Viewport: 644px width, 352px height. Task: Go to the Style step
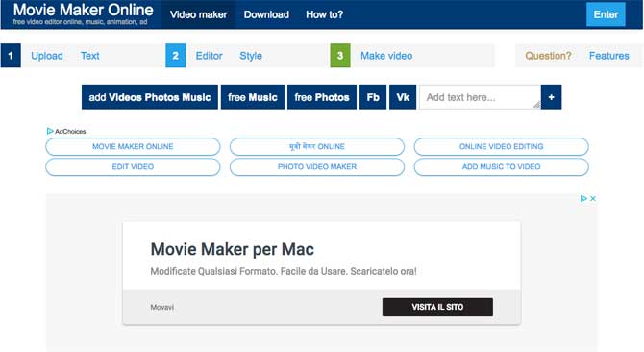pos(251,56)
